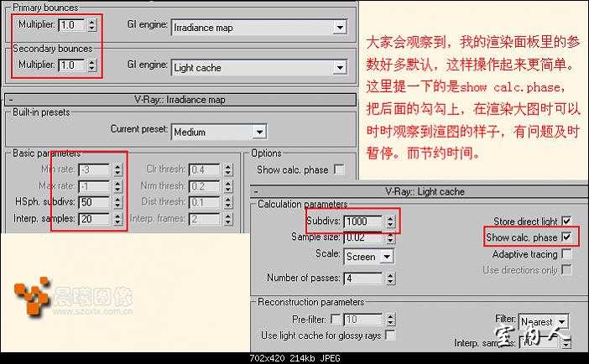Click the Interp. samples value 20 field
589x364 pixels.
coord(94,219)
